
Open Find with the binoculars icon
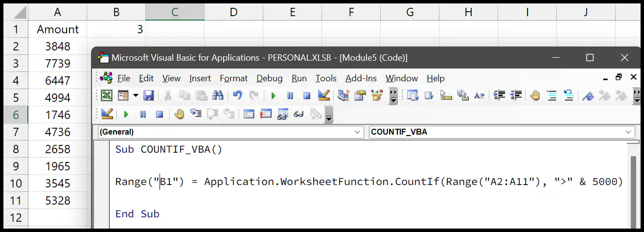218,96
